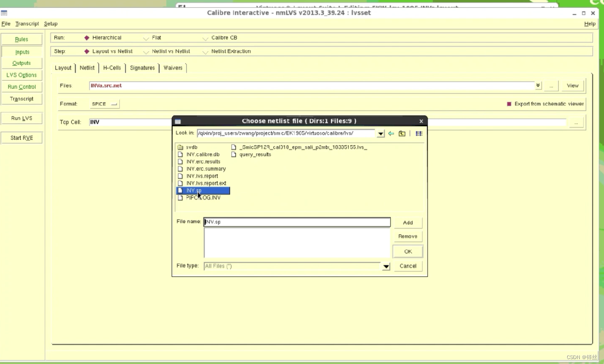Switch to the Waivers tab
This screenshot has height=364, width=604.
(x=173, y=68)
